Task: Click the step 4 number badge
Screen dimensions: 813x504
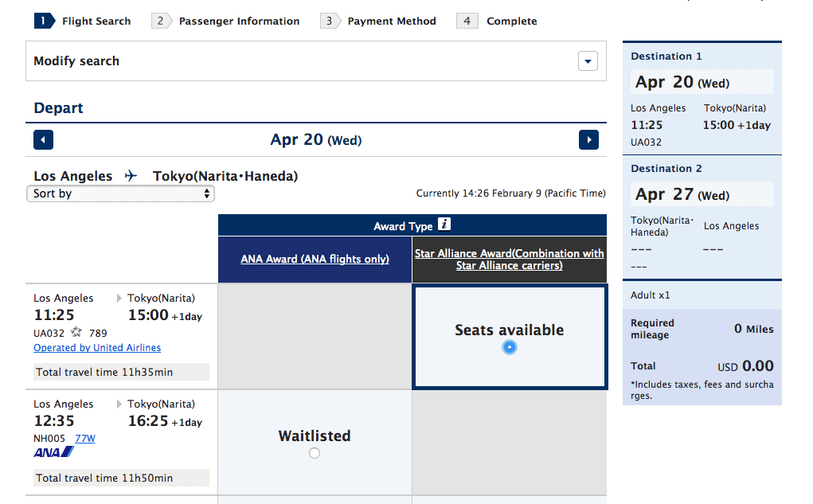Action: (467, 21)
